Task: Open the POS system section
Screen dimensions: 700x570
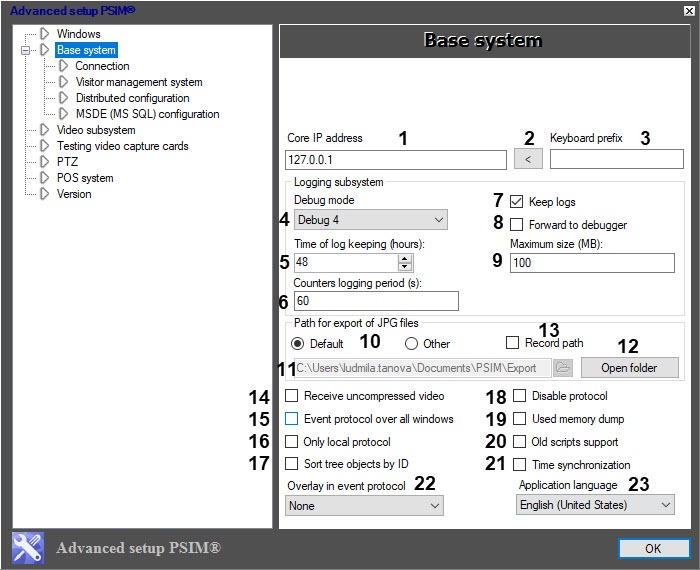Action: (85, 178)
